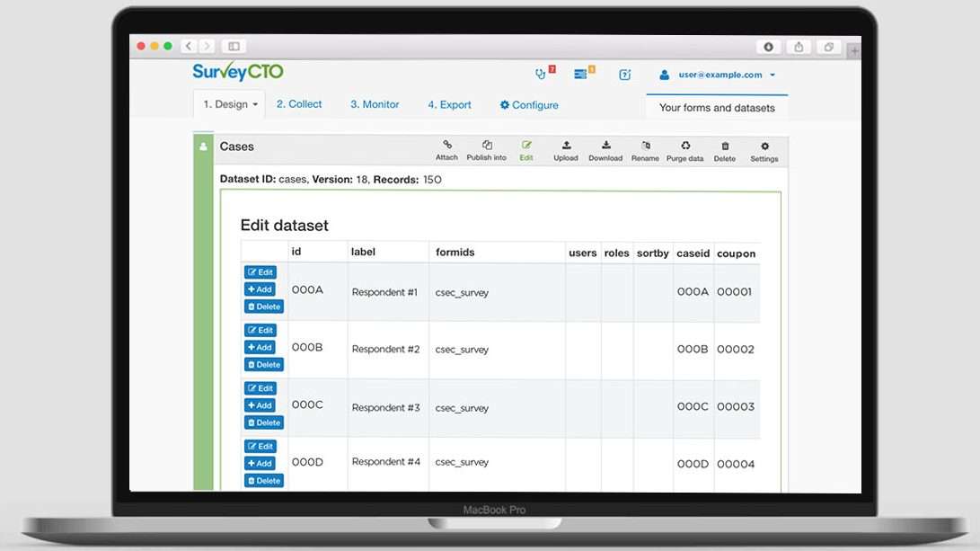980x551 pixels.
Task: Switch to the 2. Collect tab
Action: click(x=299, y=104)
